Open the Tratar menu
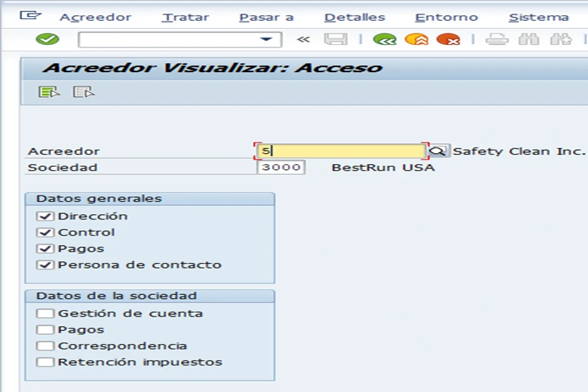The height and width of the screenshot is (392, 588). (185, 18)
